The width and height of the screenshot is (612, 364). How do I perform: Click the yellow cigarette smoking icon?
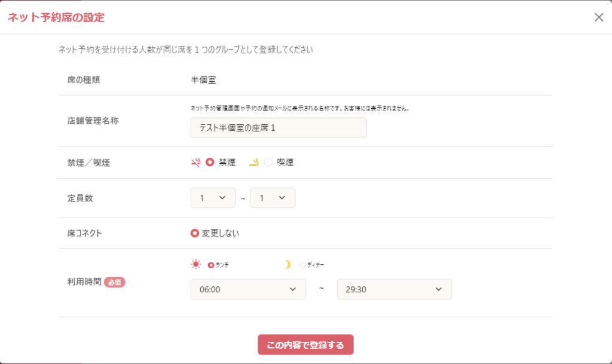coord(255,162)
